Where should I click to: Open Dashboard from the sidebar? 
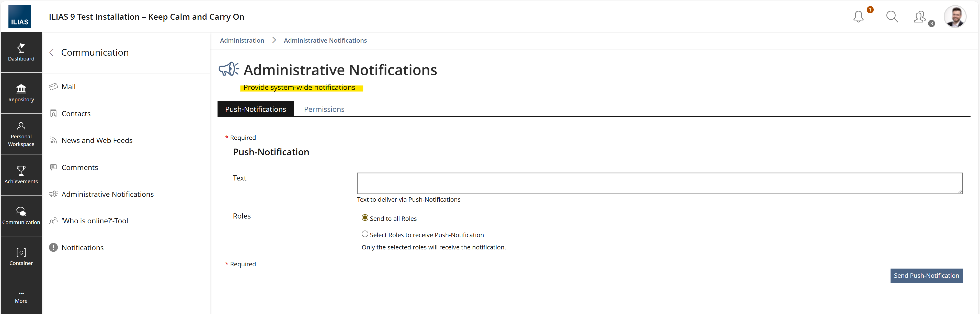click(x=21, y=52)
